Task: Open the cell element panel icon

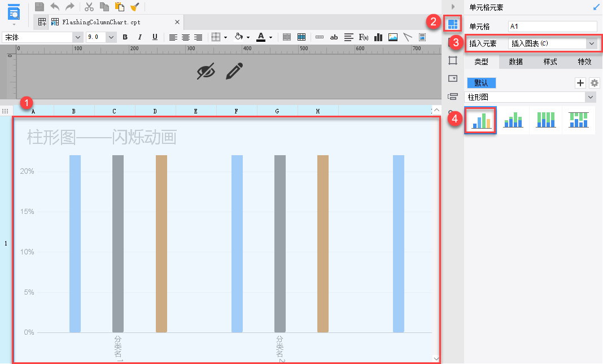Action: (x=453, y=24)
